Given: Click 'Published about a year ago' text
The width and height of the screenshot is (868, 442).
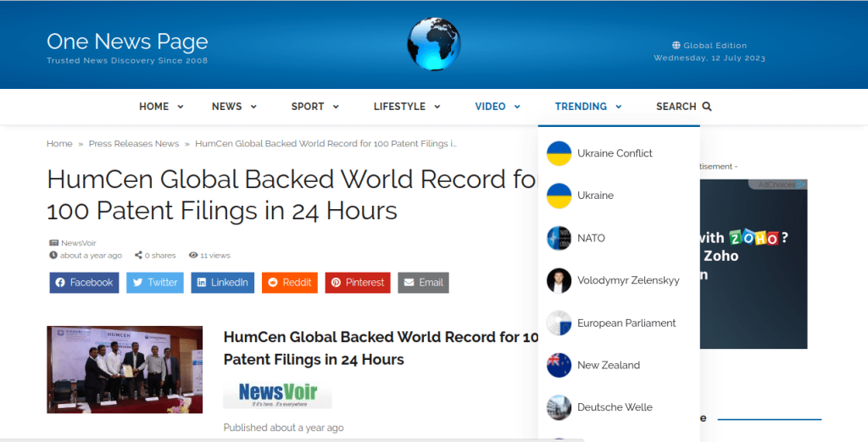Looking at the screenshot, I should (283, 428).
